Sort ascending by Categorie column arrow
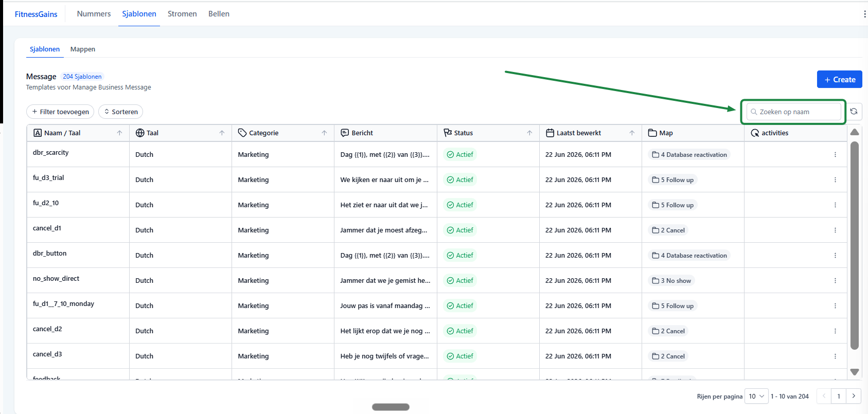Image resolution: width=868 pixels, height=414 pixels. [324, 133]
